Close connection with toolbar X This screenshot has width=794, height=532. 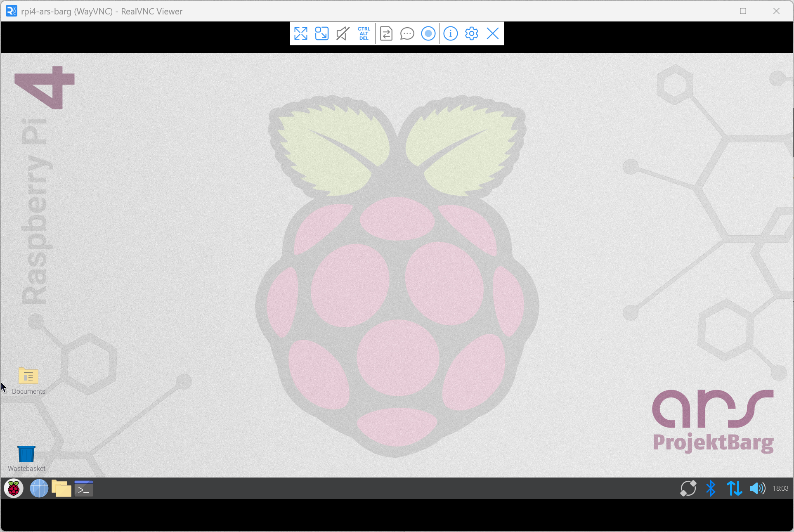pos(493,33)
